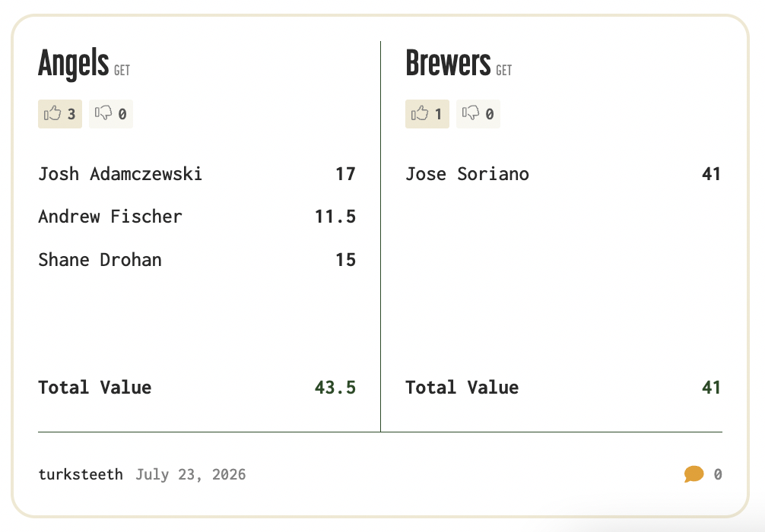Upvote the Brewers side of trade
Screen dimensions: 765x532
427,114
